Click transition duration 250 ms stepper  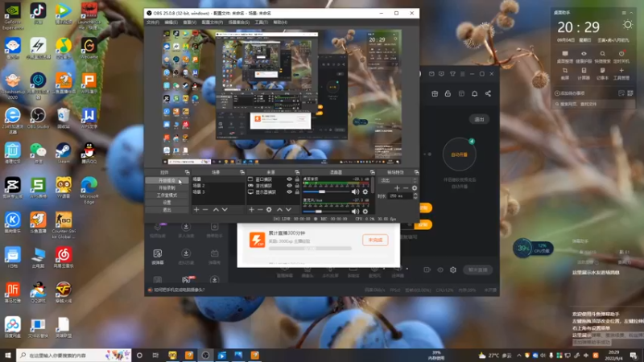(x=415, y=196)
